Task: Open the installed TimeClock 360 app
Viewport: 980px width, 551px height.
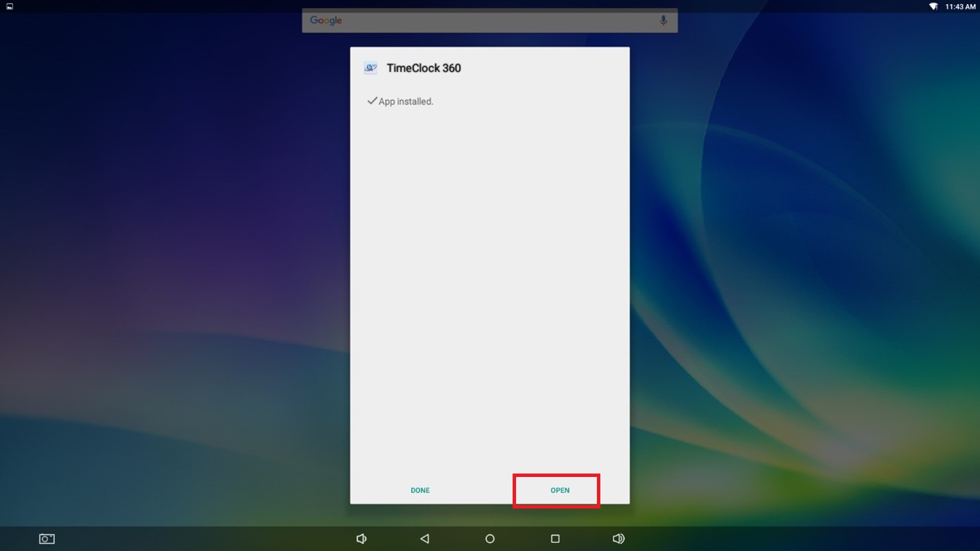Action: (560, 491)
